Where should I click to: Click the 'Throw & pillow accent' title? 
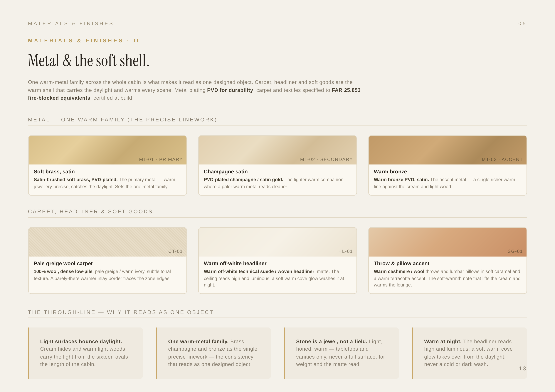[x=401, y=263]
